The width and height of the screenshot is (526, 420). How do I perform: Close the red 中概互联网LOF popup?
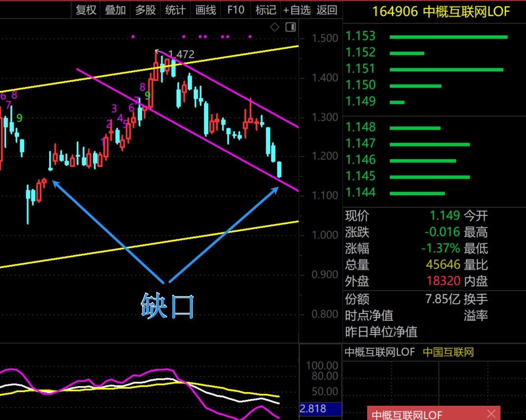491,414
